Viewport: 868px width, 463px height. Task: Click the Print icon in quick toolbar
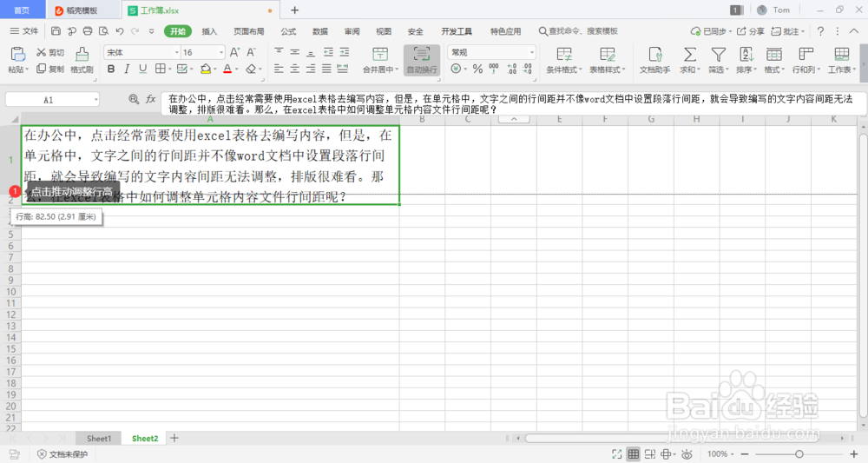[88, 31]
